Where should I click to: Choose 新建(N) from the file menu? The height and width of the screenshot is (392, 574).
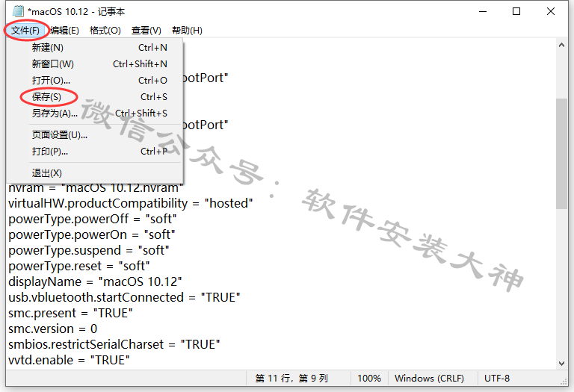tap(94, 48)
